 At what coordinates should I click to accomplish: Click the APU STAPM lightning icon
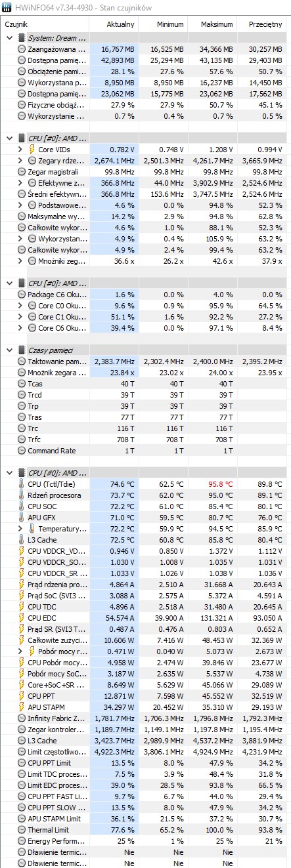[x=21, y=707]
